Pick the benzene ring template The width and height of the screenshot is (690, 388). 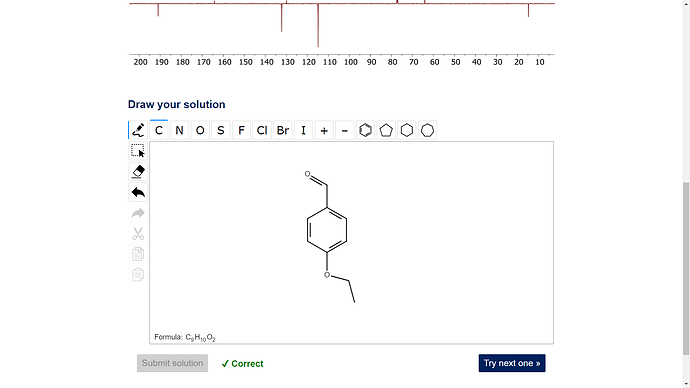click(365, 130)
